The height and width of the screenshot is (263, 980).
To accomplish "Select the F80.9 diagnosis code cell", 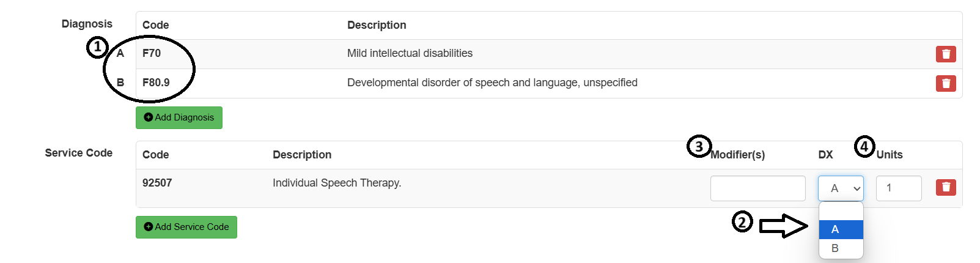I will 156,83.
